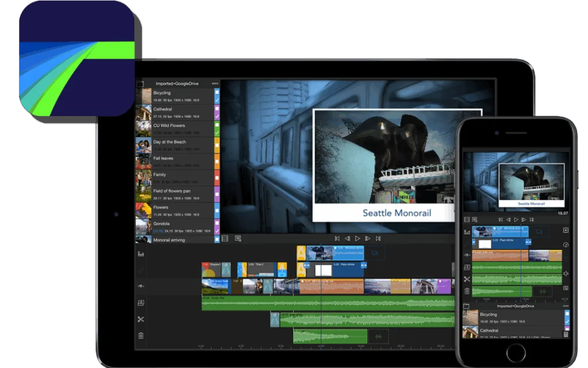The width and height of the screenshot is (588, 368).
Task: Open the iPad audio mixer icon
Action: (141, 254)
